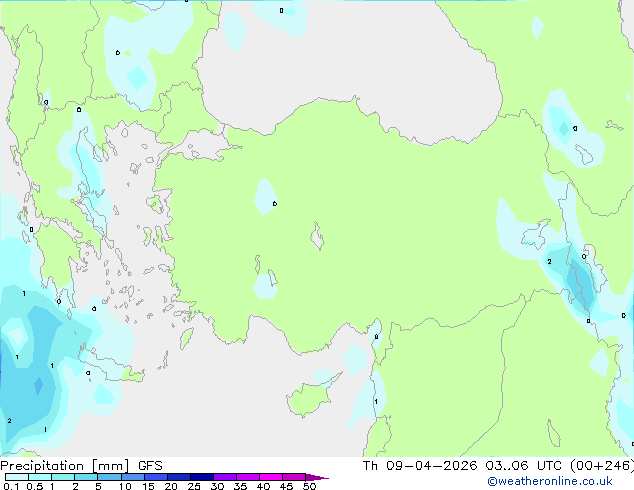Click the magenta 40 mm legend swatch
Image resolution: width=634 pixels, height=490 pixels.
[271, 477]
